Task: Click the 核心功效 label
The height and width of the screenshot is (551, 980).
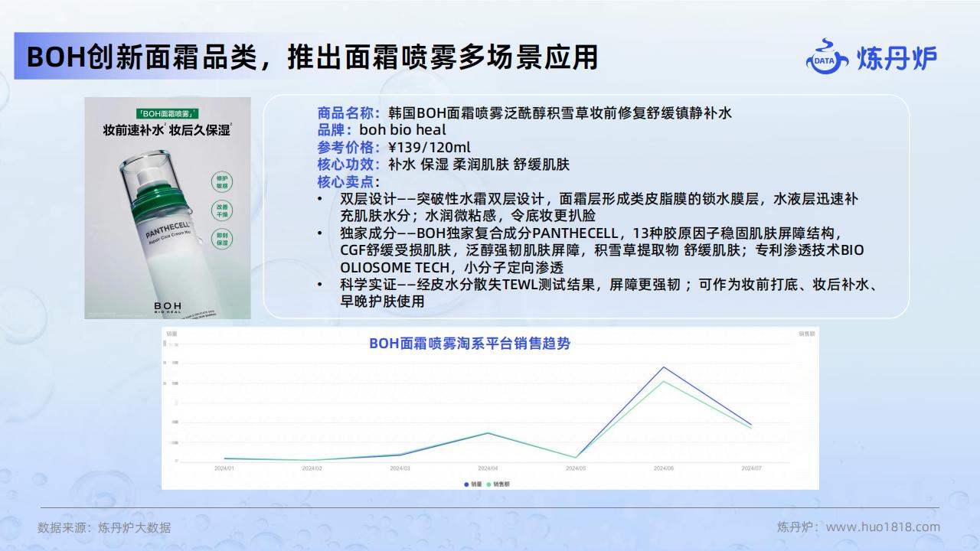Action: coord(348,164)
